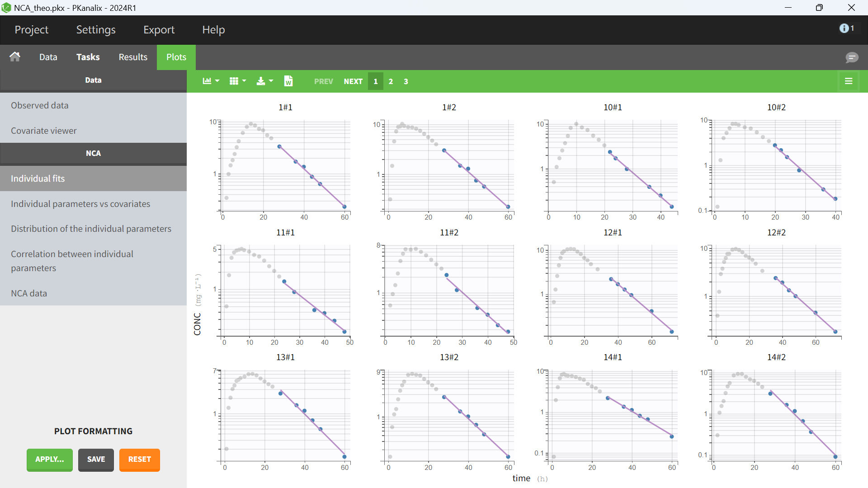Expand the chart type dropdown arrow

click(x=217, y=81)
